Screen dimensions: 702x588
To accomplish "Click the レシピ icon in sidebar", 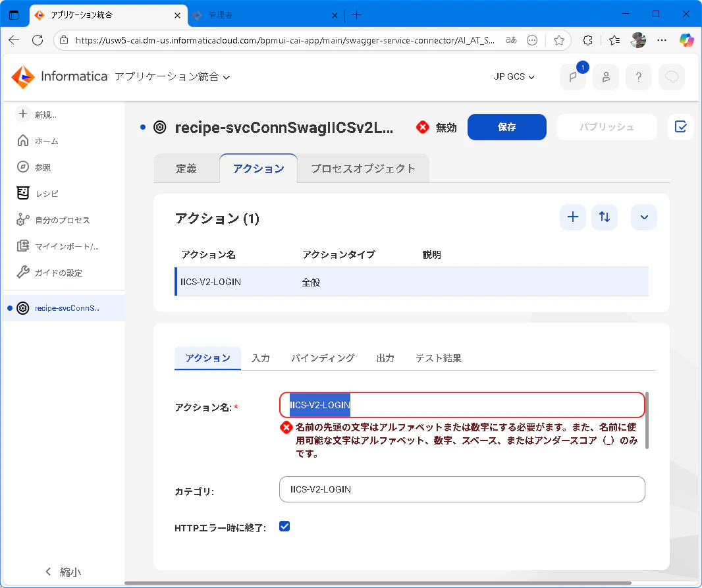I will coord(23,194).
